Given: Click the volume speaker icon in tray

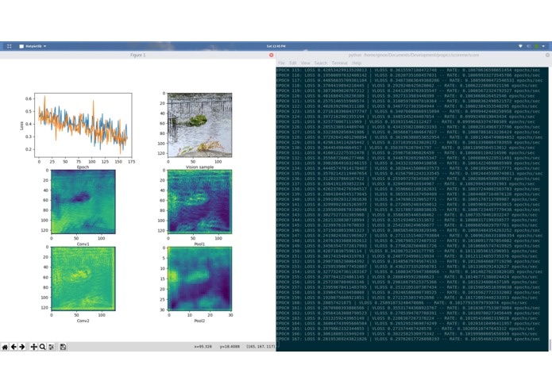Looking at the screenshot, I should point(528,46).
